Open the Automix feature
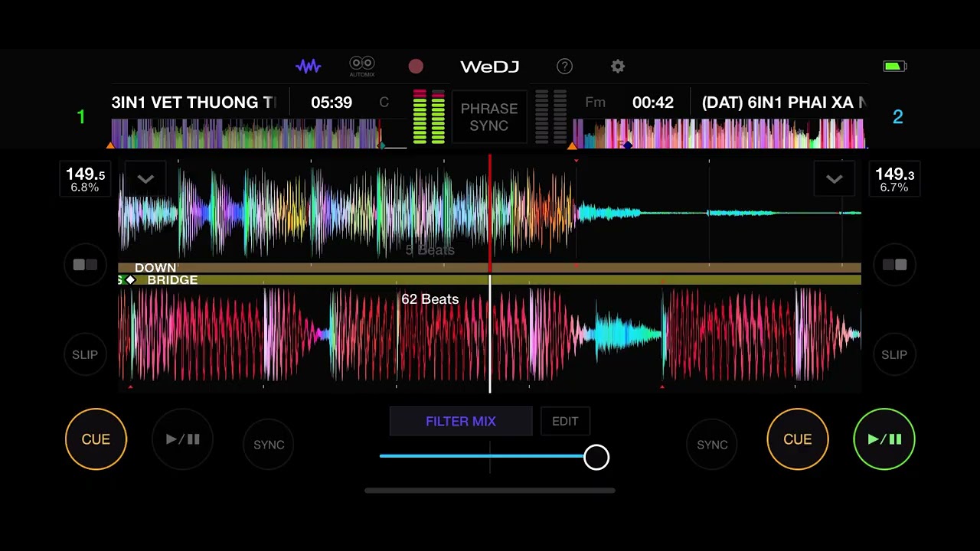The width and height of the screenshot is (980, 551). point(362,67)
